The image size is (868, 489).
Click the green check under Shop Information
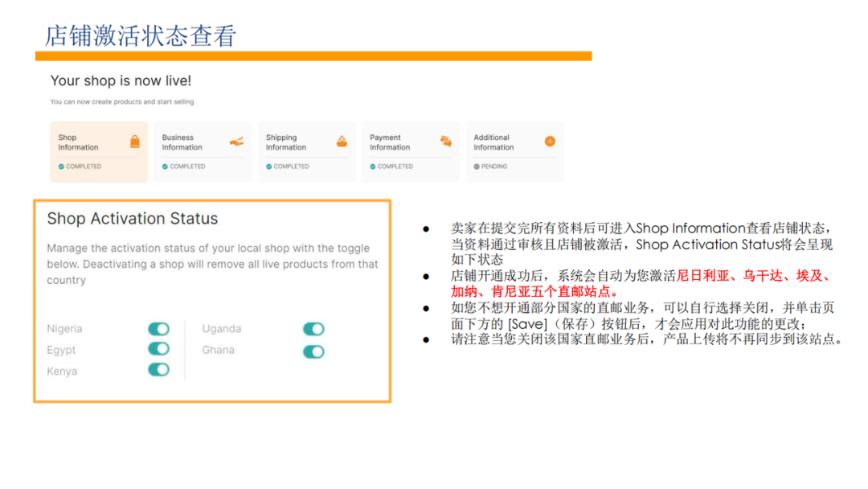point(61,166)
